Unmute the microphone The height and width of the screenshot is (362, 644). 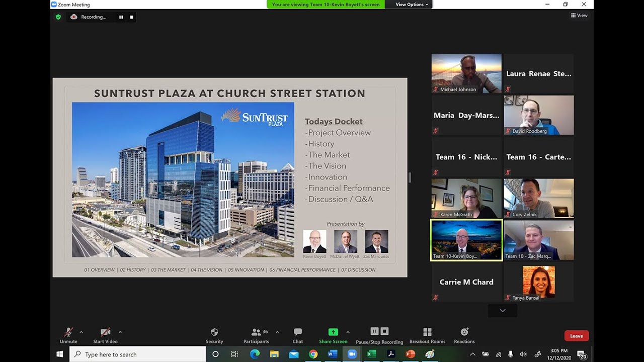(x=68, y=336)
